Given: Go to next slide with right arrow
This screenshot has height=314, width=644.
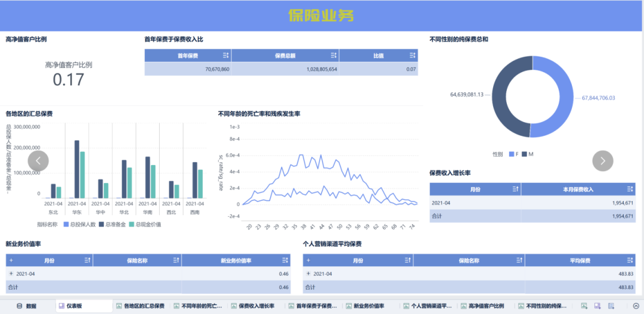Looking at the screenshot, I should click(x=602, y=160).
